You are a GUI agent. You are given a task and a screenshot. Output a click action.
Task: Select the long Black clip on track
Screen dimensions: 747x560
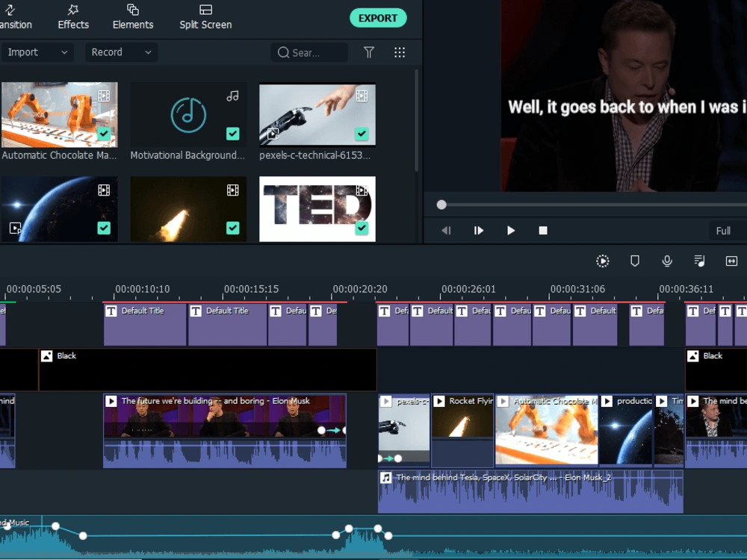(x=207, y=370)
